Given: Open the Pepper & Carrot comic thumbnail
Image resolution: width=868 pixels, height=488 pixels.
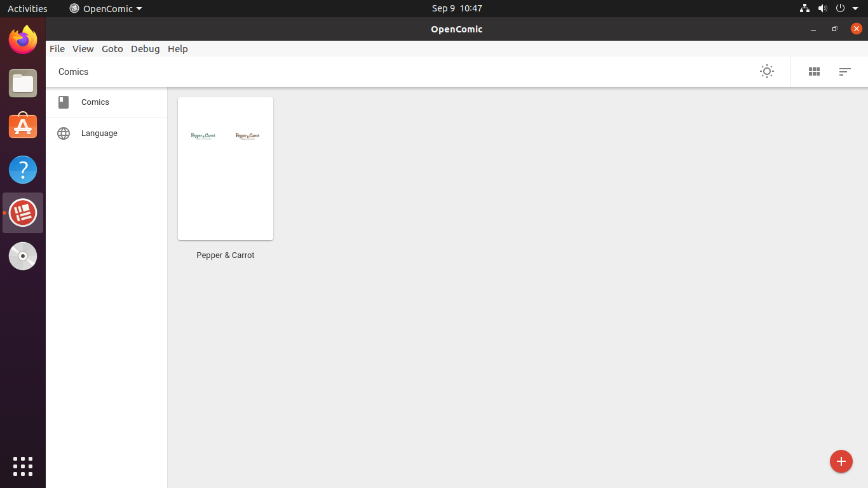Looking at the screenshot, I should point(226,168).
